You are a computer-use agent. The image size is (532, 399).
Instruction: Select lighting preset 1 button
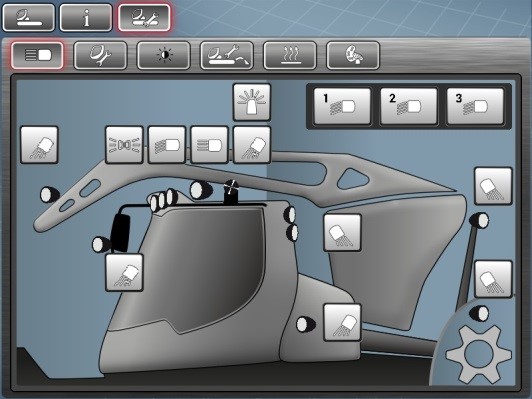342,106
